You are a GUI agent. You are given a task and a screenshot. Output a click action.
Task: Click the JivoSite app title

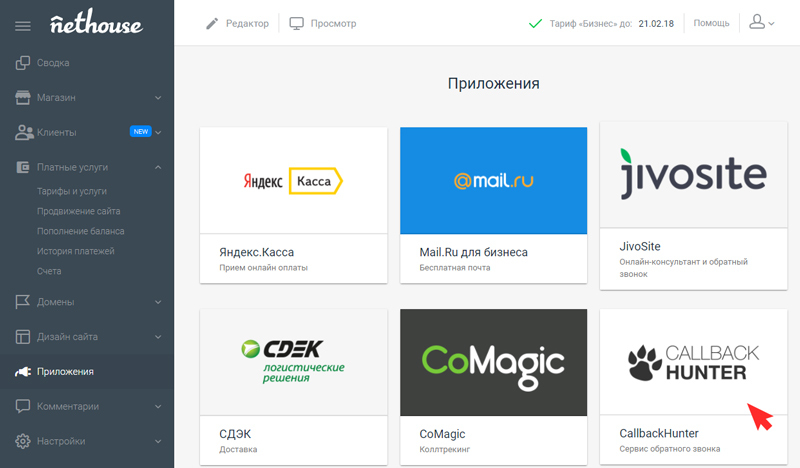point(640,247)
